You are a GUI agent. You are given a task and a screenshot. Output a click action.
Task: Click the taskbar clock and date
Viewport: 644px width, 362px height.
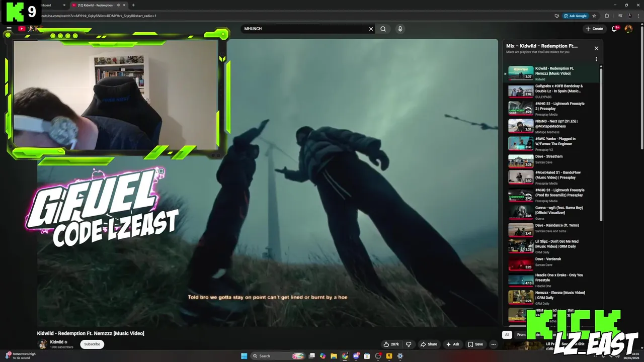tap(631, 356)
